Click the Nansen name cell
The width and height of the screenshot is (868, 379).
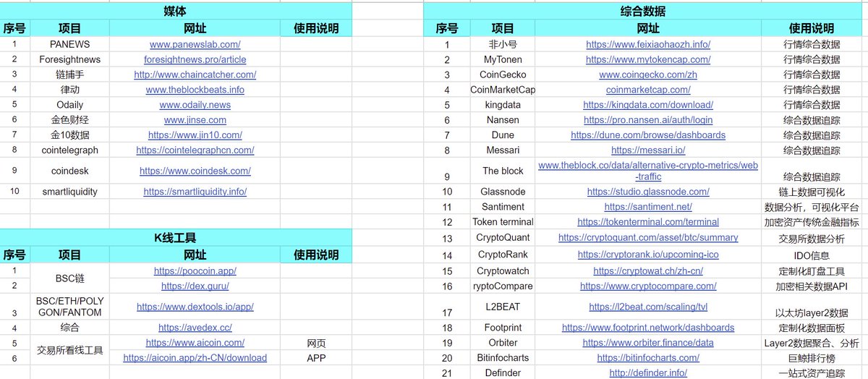503,120
